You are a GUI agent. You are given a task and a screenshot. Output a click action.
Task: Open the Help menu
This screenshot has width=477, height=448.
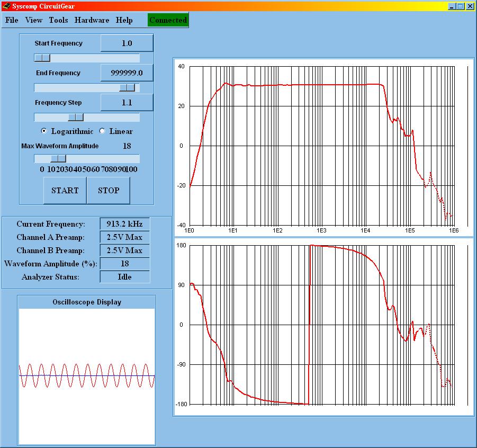click(x=124, y=20)
